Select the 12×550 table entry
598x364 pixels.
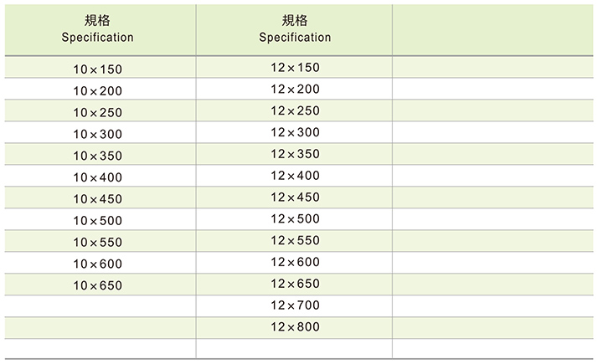tap(295, 241)
